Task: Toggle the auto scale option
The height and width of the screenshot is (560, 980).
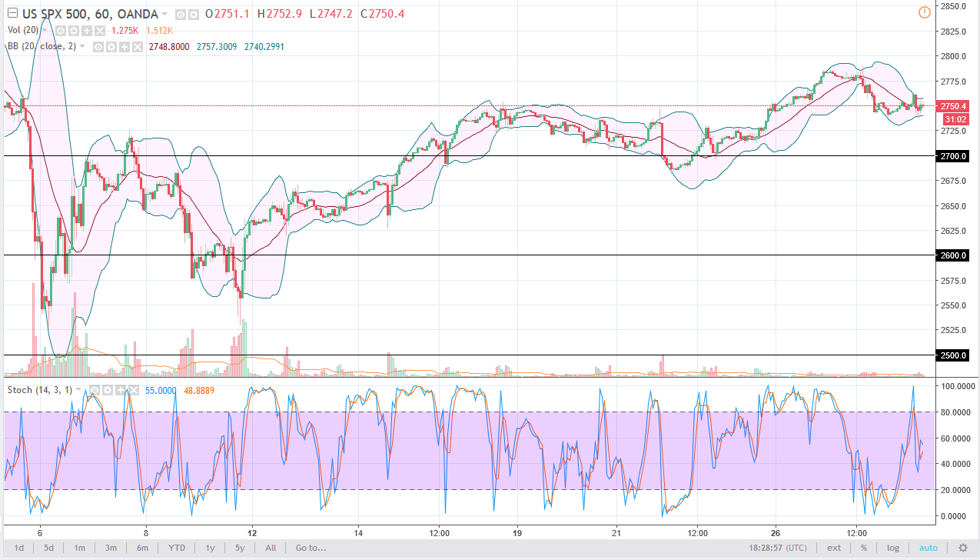Action: 928,548
